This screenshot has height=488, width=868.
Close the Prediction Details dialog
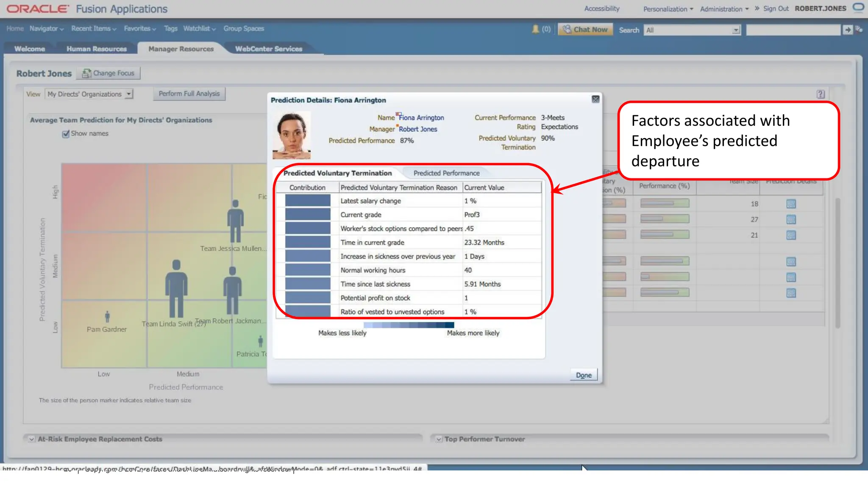[595, 99]
